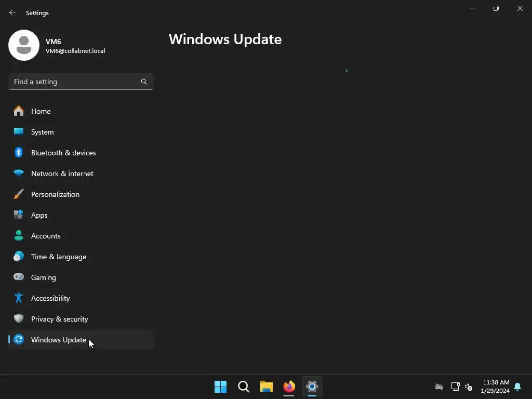Viewport: 532px width, 399px height.
Task: Open the VM6 user avatar picture
Action: 24,45
